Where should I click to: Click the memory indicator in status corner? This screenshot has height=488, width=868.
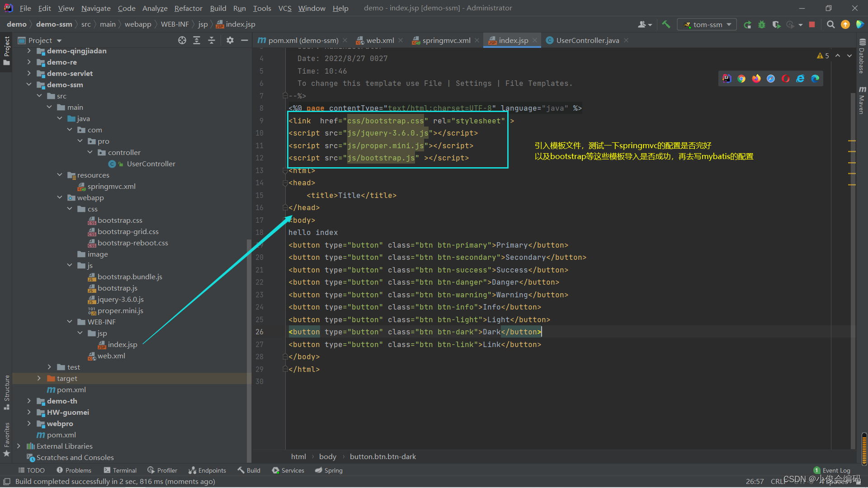[864, 449]
